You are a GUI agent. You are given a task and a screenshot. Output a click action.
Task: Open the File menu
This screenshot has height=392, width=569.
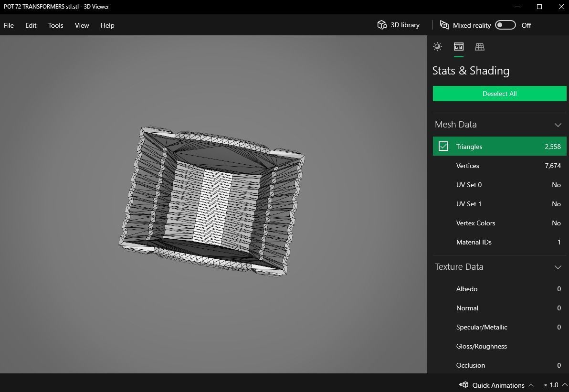point(9,25)
